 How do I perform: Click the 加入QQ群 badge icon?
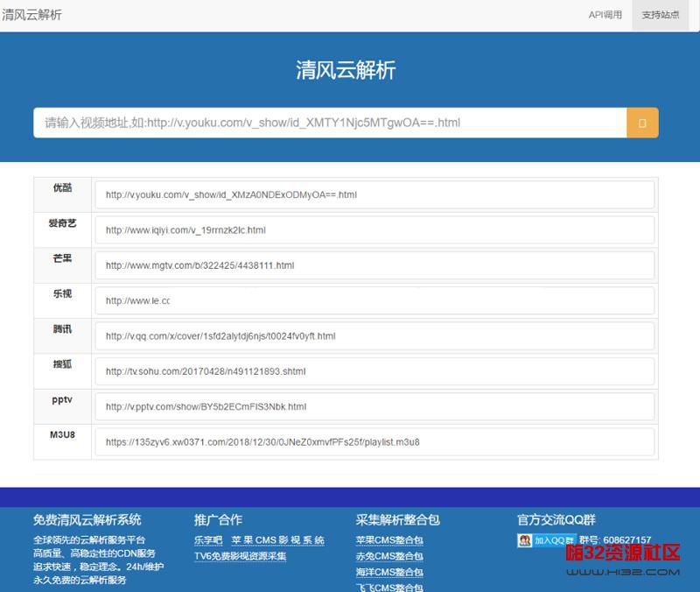[x=546, y=540]
